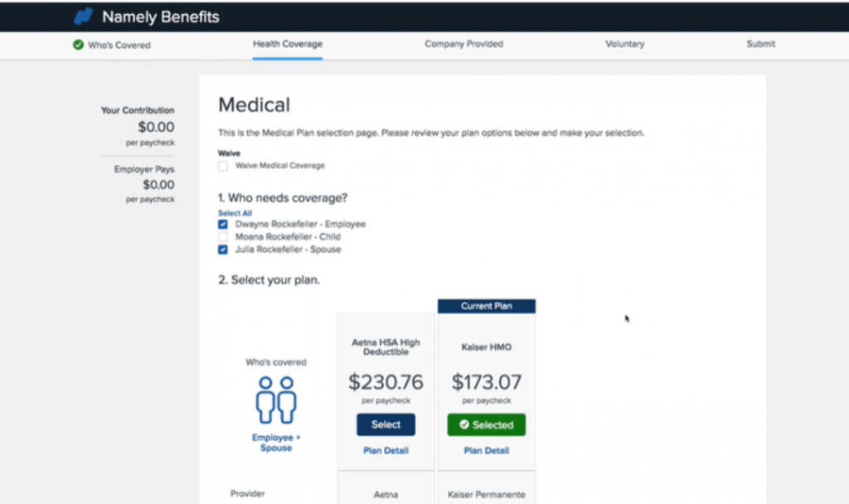Screen dimensions: 849x504
Task: Go to Company Provided step
Action: coord(463,44)
